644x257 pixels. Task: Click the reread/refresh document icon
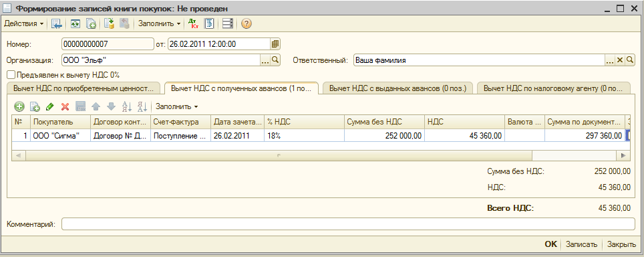[x=75, y=24]
